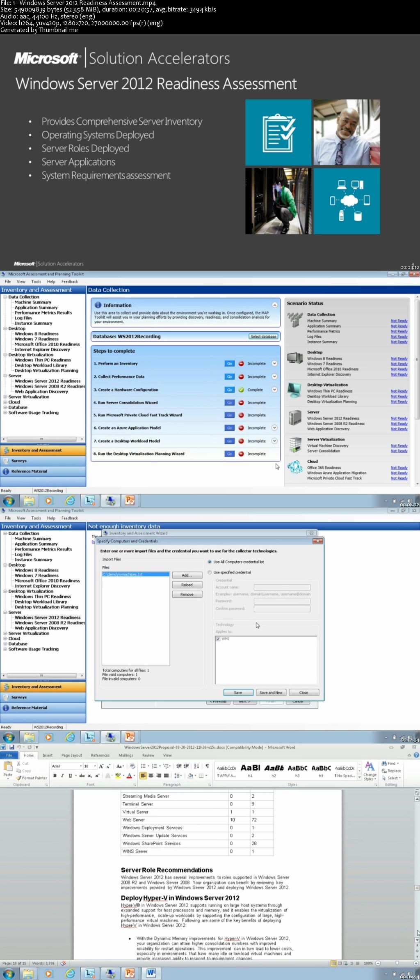The height and width of the screenshot is (980, 420).
Task: Click Words: 3,706 in the Word status bar
Action: [43, 963]
